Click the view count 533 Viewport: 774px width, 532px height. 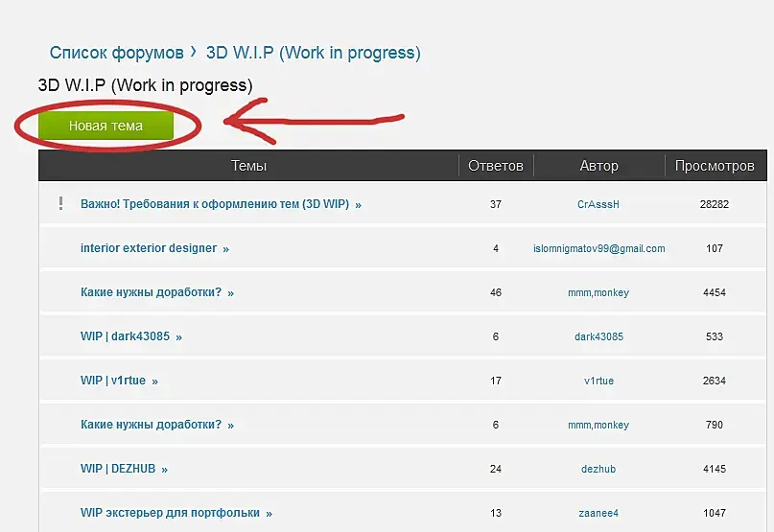[715, 336]
